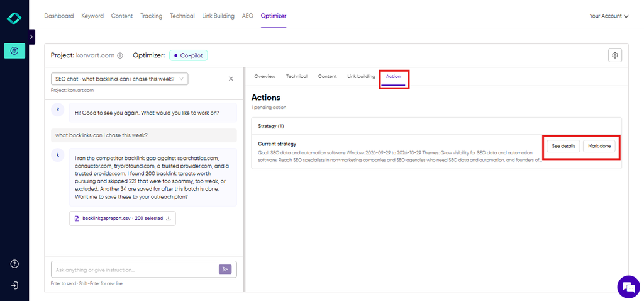Click the user message about backlinks this week

144,135
